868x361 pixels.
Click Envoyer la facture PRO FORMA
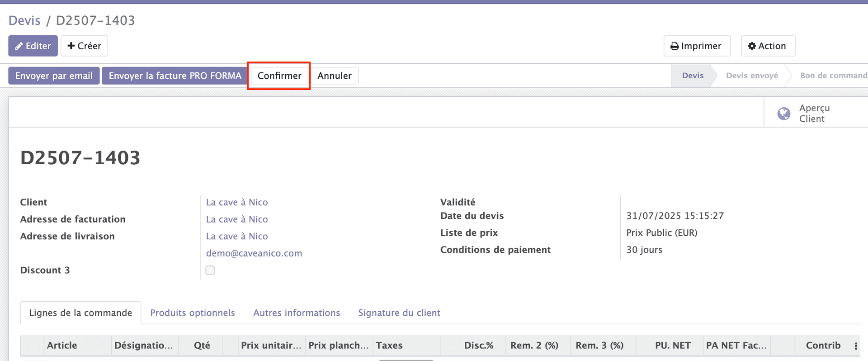[x=175, y=76]
